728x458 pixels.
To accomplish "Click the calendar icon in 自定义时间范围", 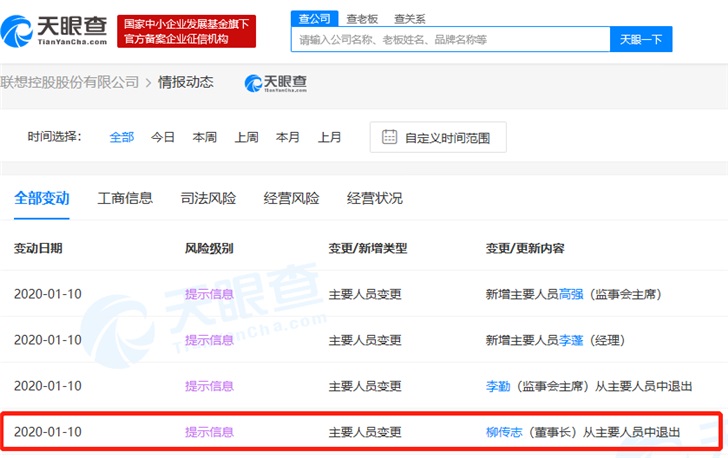I will tap(389, 137).
